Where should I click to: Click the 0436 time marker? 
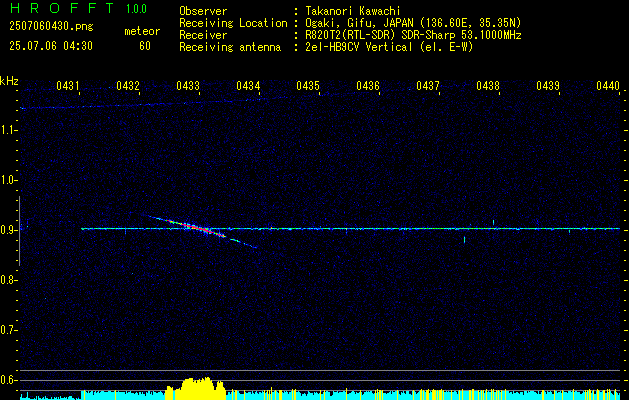tap(368, 85)
